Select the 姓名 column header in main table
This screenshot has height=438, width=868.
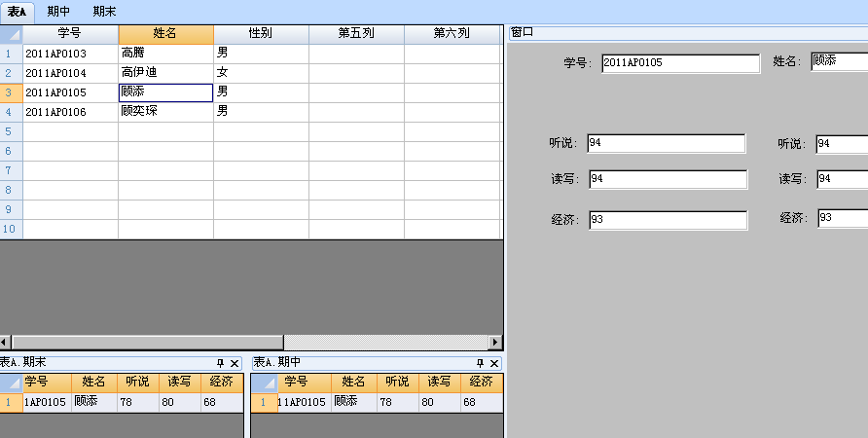click(165, 34)
